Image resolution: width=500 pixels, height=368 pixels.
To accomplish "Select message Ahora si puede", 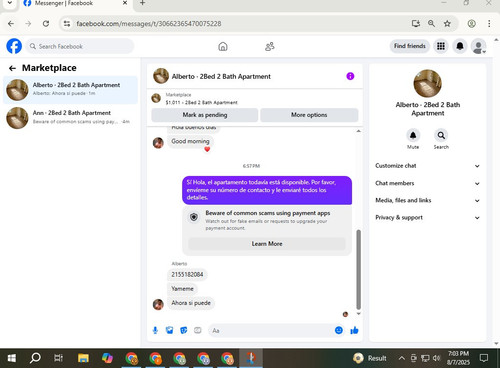I will 191,303.
